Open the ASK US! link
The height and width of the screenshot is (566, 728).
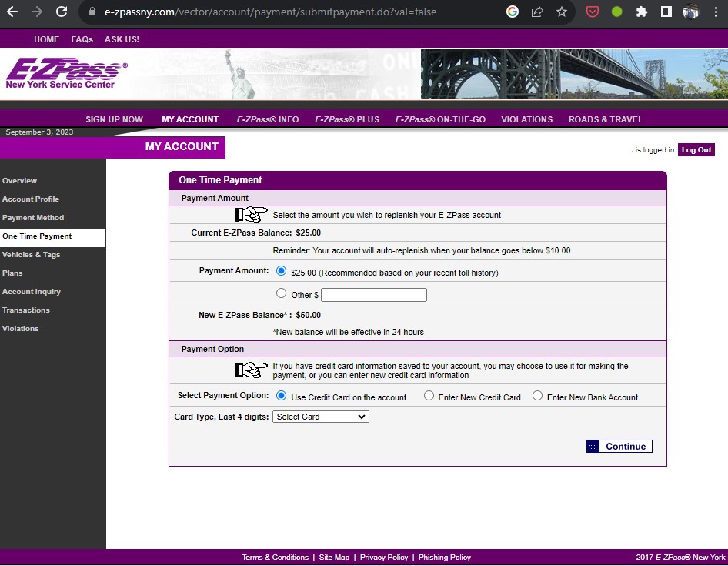[122, 39]
